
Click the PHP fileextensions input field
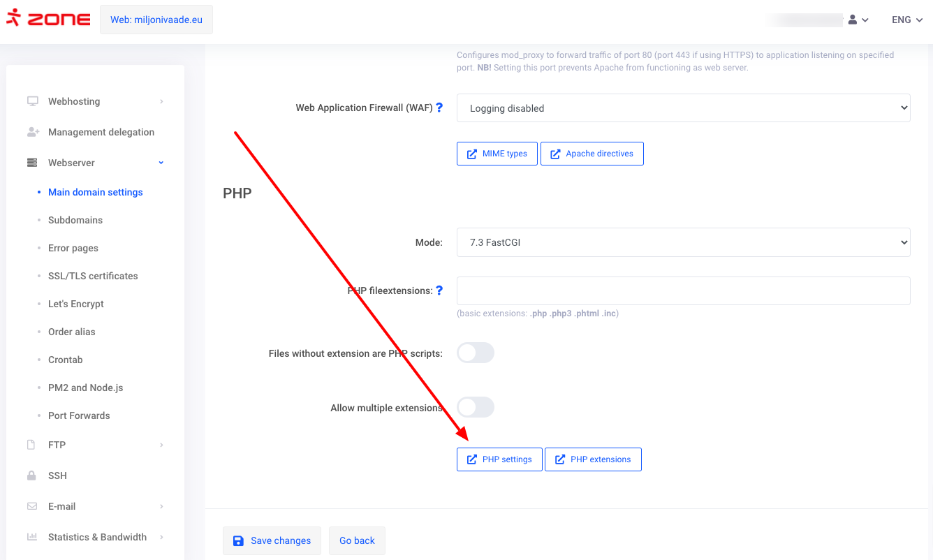point(683,290)
